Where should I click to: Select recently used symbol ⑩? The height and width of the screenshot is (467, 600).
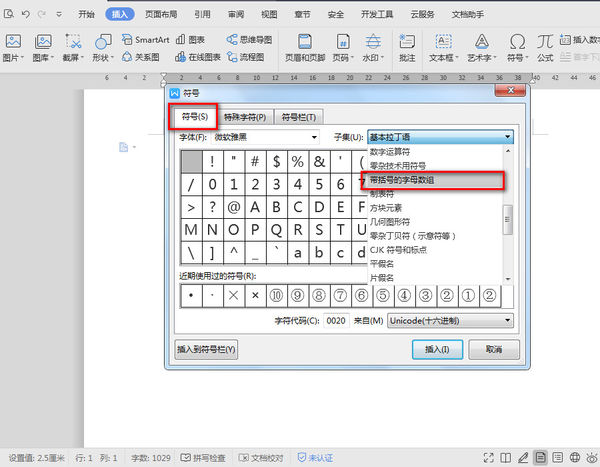tap(276, 296)
